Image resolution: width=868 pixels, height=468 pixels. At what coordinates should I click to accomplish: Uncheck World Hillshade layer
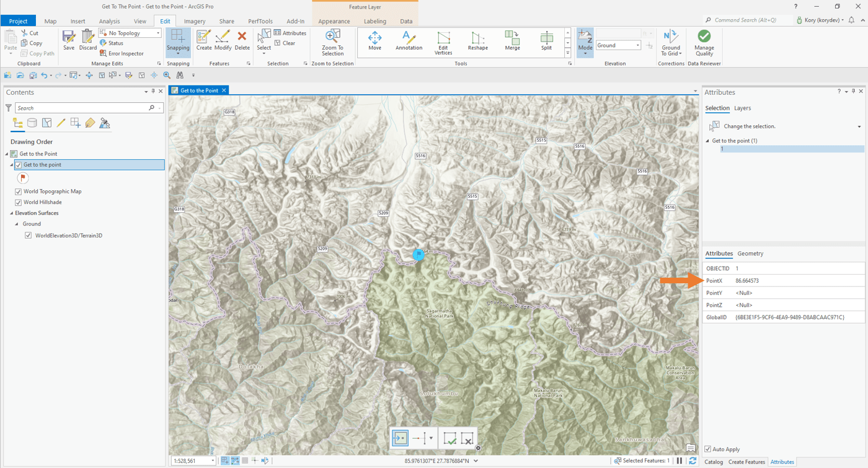(x=19, y=202)
